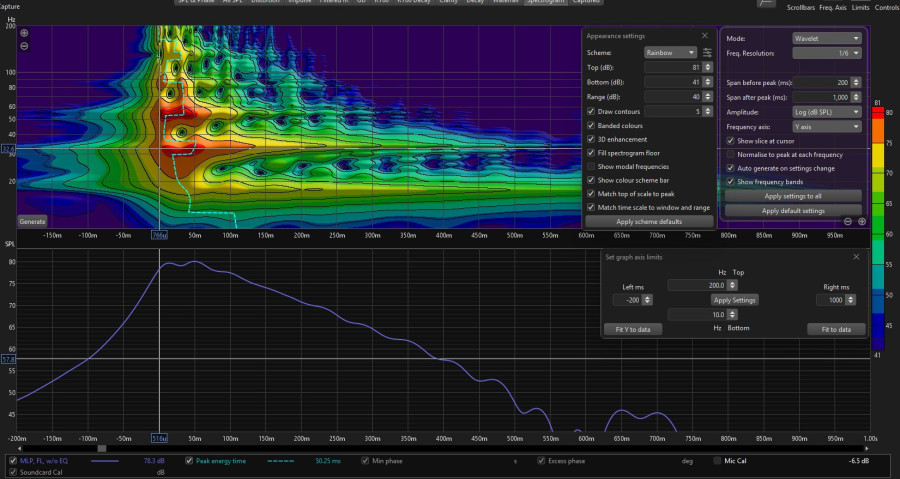This screenshot has height=479, width=900.
Task: Toggle the Peak energy time trace
Action: click(189, 461)
